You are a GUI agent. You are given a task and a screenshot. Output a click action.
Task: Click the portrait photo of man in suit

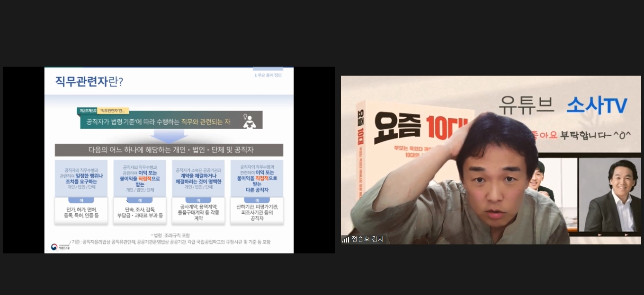(610, 196)
